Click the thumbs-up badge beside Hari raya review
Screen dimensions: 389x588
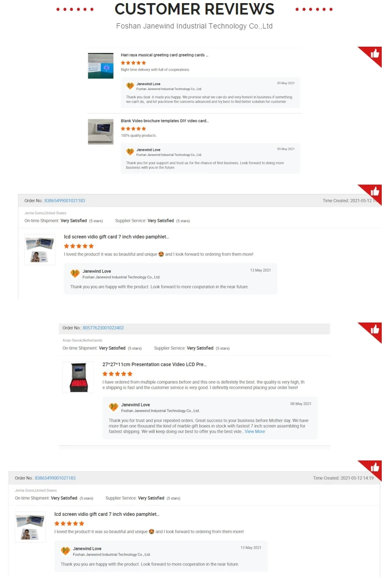coord(372,55)
